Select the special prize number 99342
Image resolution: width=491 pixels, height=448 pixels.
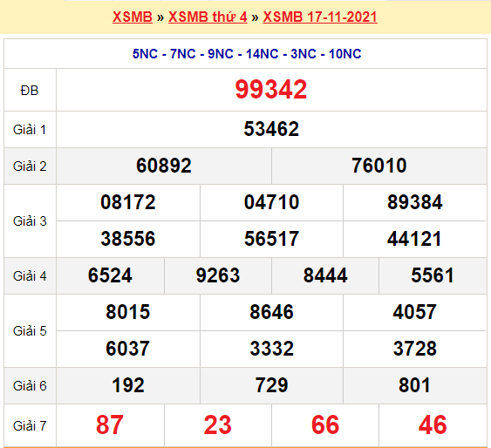(x=271, y=90)
